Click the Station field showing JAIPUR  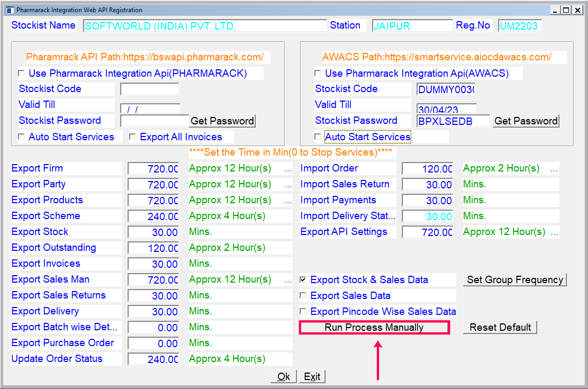coord(412,26)
